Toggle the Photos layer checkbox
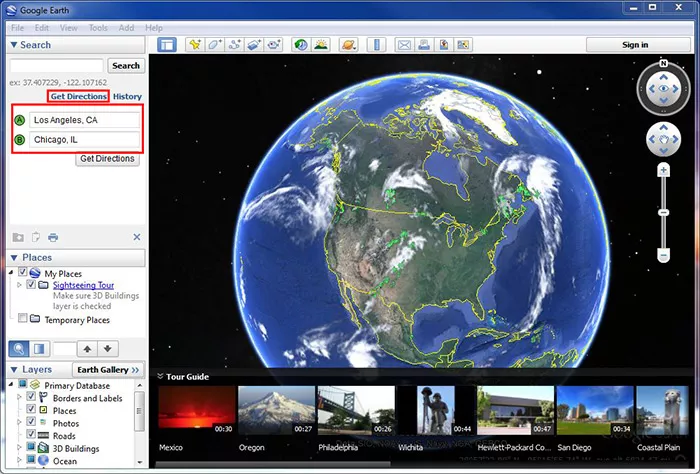Screen dimensions: 700x474 [31, 421]
